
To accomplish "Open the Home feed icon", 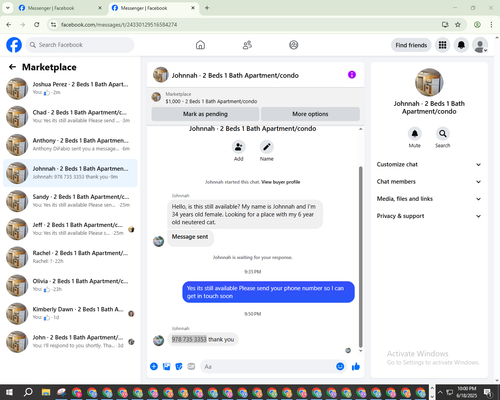I will click(x=200, y=45).
